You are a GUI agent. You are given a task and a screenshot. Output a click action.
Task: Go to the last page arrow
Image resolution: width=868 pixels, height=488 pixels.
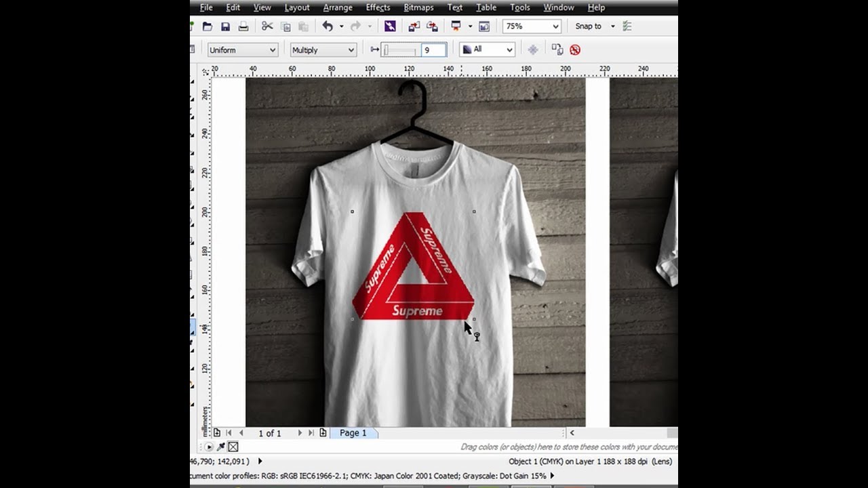coord(311,432)
